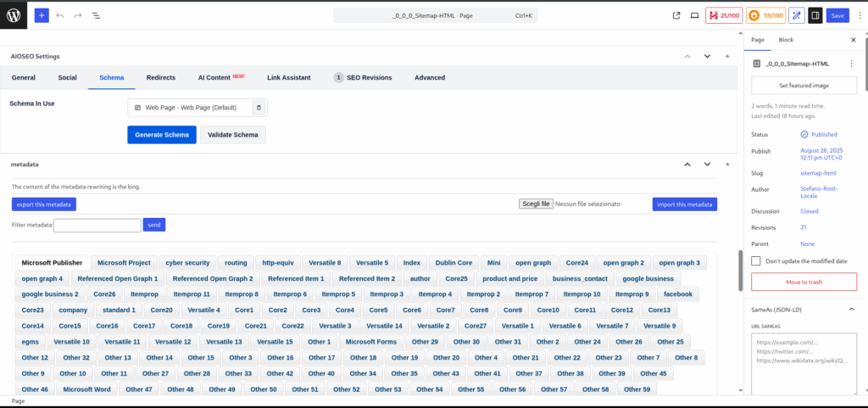Move AIOSEO Settings panel up
868x408 pixels.
687,57
